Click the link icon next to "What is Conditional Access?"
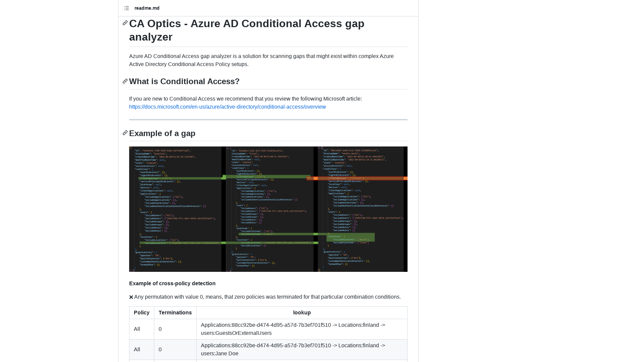644x362 pixels. pos(125,81)
